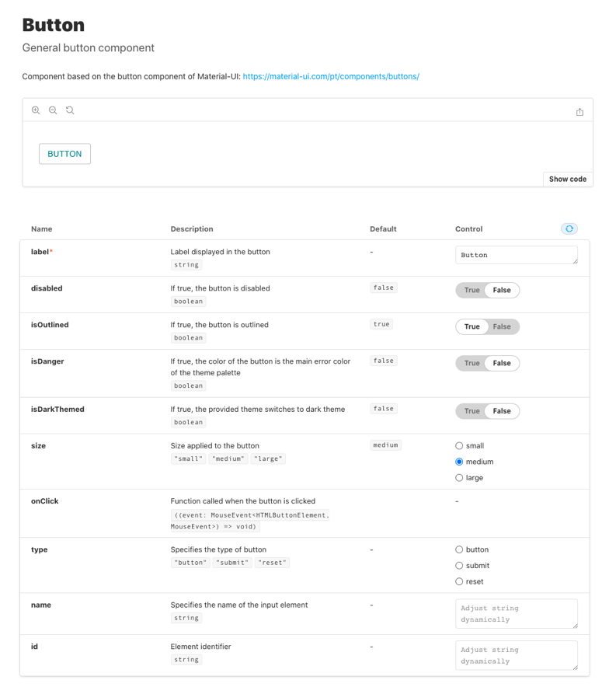Choose button type radio option
Viewport: 616px width, 687px height.
[x=459, y=549]
